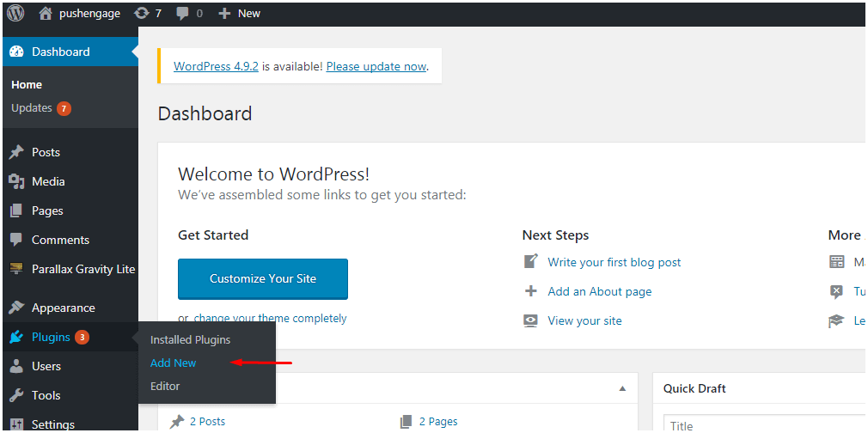The image size is (868, 433).
Task: Click the Plugins update count badge 3
Action: pos(82,337)
